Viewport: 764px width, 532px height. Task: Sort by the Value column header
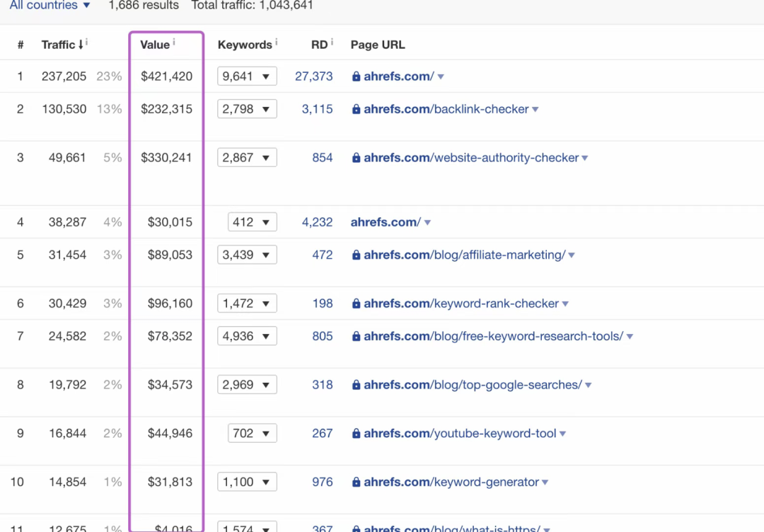point(154,45)
